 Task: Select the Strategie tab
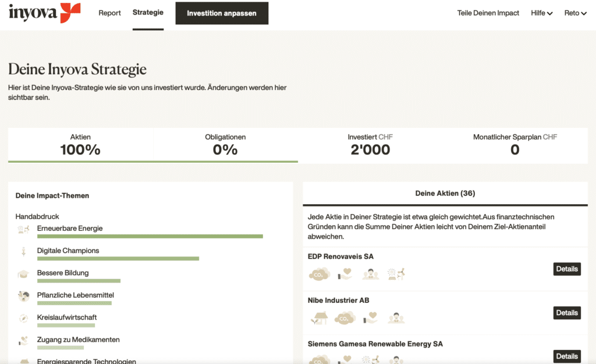pyautogui.click(x=148, y=12)
